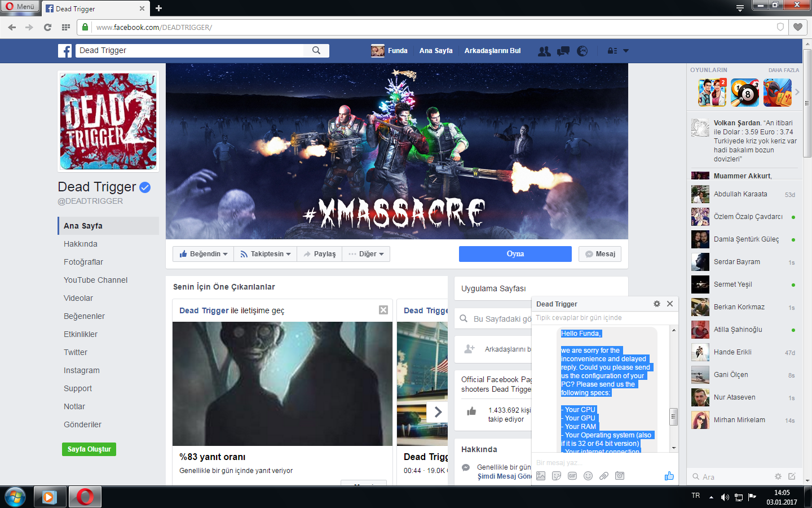Open the sticker picker in chat
Screen dimensions: 812x508
point(557,476)
